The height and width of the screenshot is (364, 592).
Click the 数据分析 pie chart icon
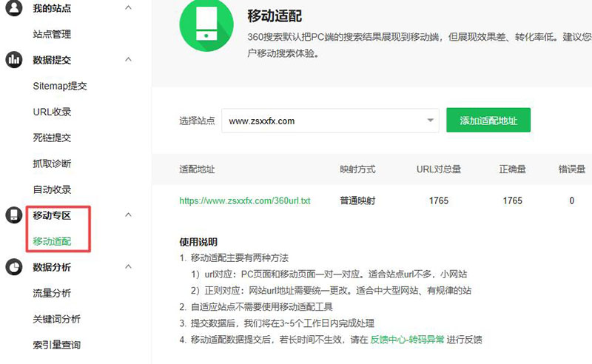[14, 267]
